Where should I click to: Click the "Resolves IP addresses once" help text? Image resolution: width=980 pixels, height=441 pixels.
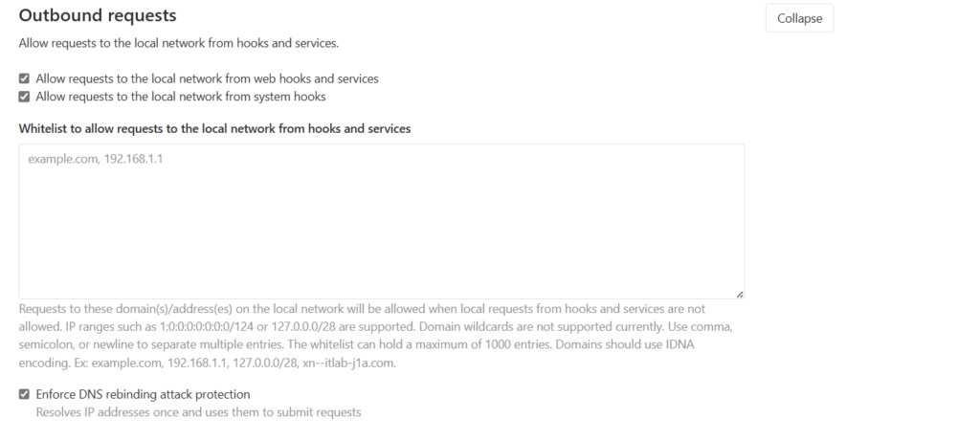[198, 412]
